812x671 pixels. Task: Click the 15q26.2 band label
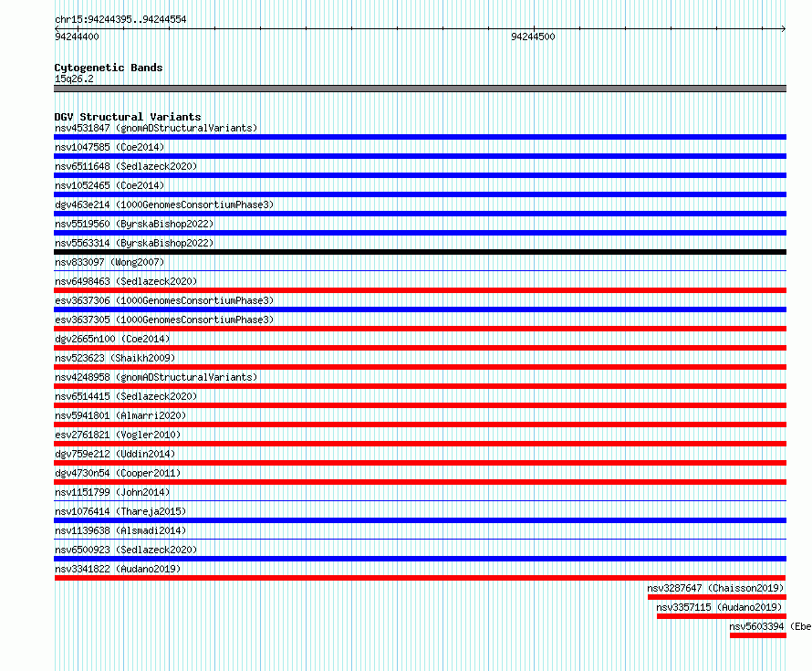74,79
